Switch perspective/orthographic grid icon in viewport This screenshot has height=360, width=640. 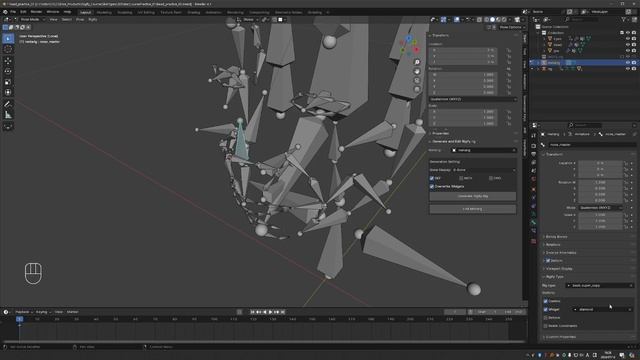(x=417, y=89)
